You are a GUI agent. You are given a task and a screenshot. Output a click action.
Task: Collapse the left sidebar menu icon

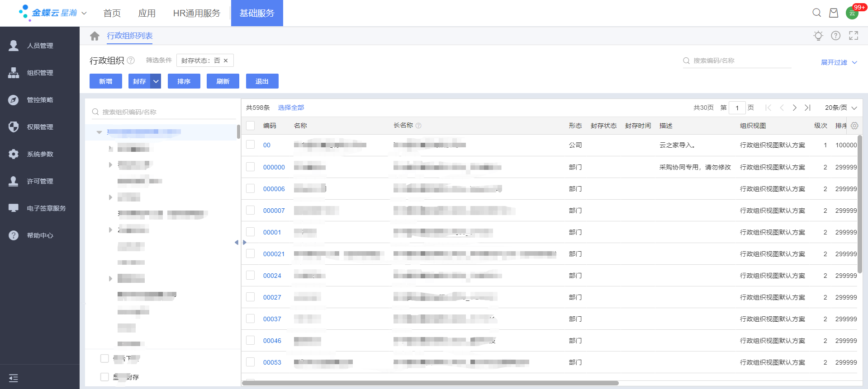coord(14,378)
